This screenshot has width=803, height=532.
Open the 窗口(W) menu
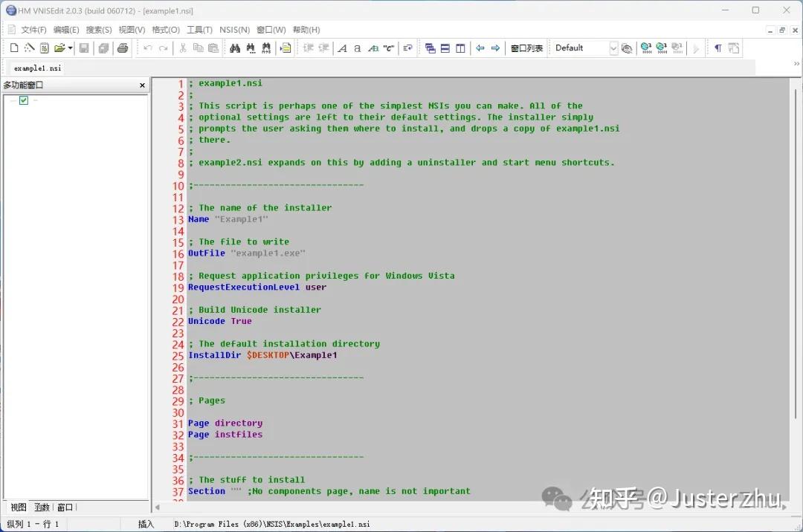[271, 30]
